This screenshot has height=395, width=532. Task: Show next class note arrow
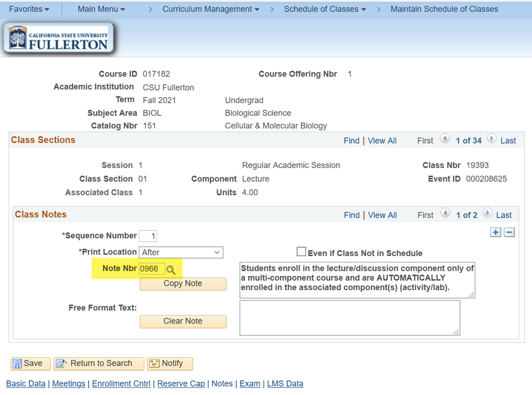487,214
